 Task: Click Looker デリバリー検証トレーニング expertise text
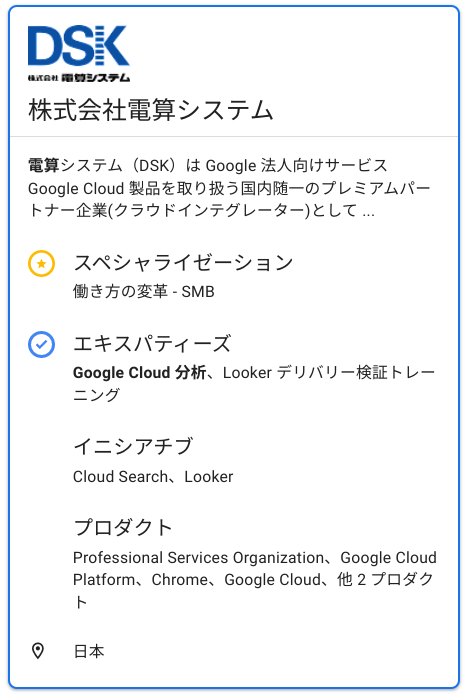[x=254, y=383]
